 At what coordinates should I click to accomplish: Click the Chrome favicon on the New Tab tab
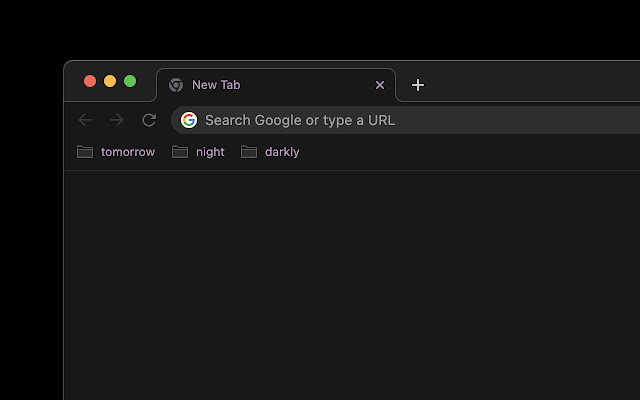point(176,85)
